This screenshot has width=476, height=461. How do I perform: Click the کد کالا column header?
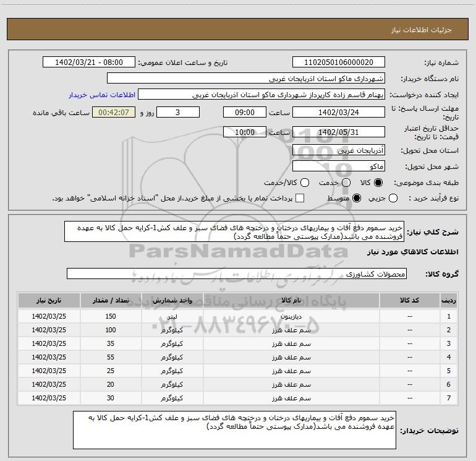(x=409, y=301)
